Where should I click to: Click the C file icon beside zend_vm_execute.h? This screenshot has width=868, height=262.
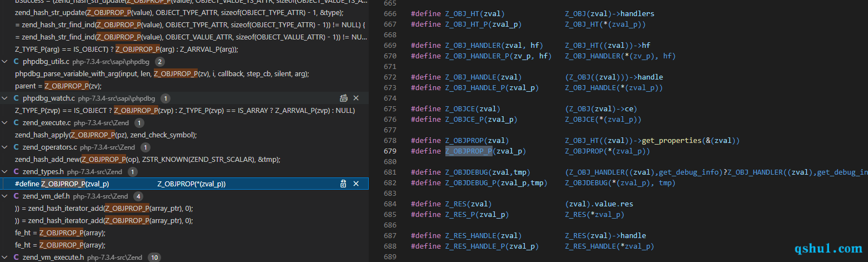tap(16, 257)
